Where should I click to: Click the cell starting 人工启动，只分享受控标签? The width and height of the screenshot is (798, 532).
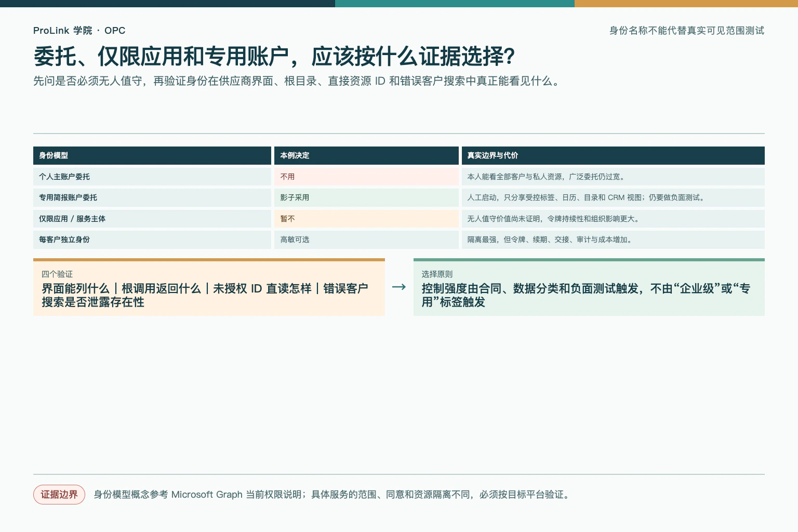click(x=613, y=197)
